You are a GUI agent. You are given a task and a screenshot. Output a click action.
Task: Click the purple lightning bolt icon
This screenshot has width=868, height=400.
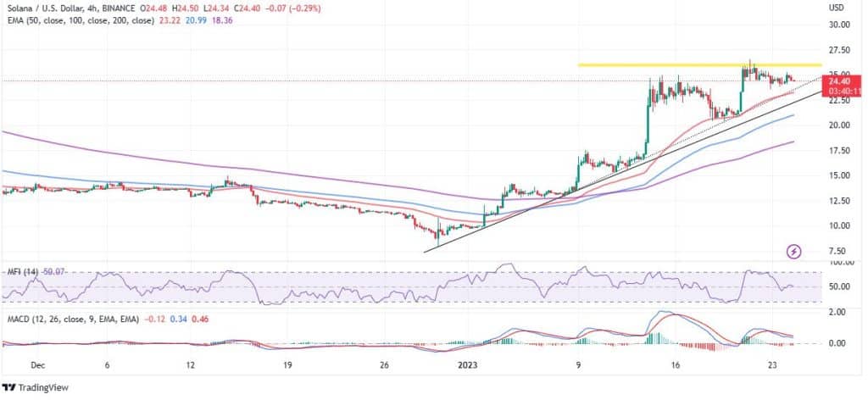pyautogui.click(x=793, y=253)
